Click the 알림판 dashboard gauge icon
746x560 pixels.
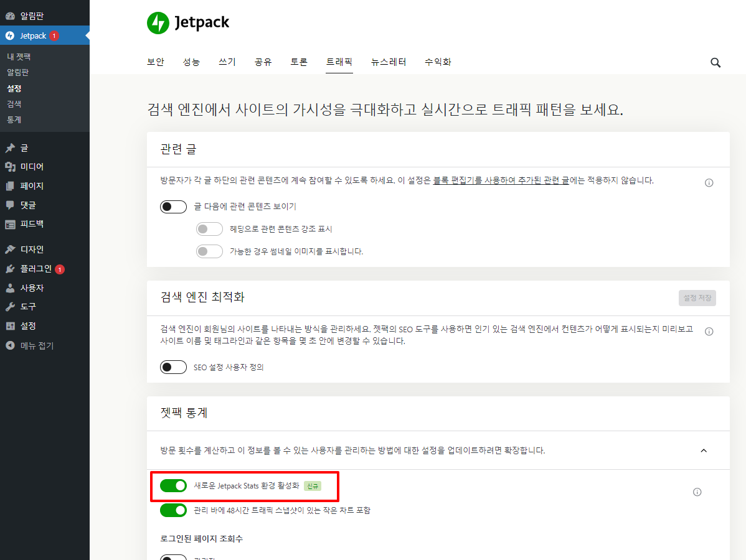click(x=10, y=16)
